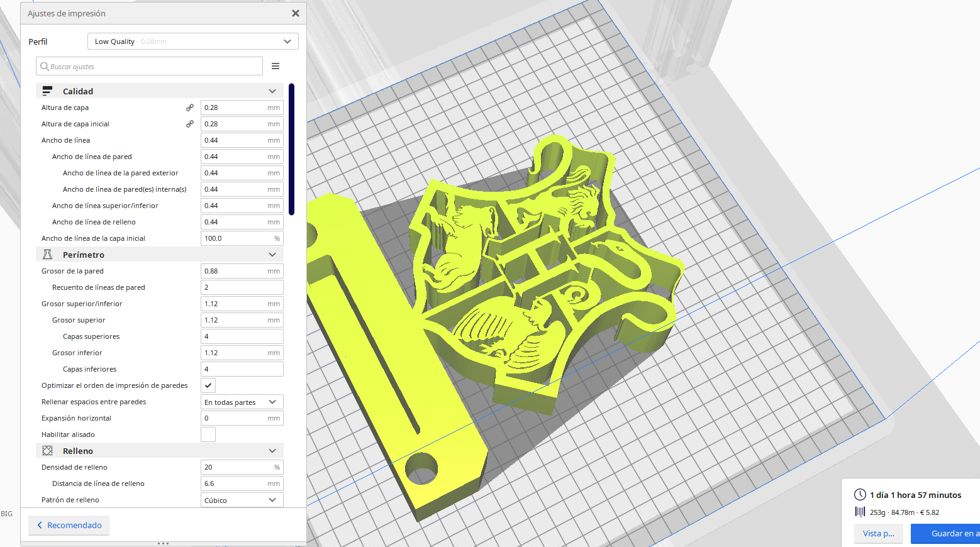
Task: Edit the Grosor de la pared value
Action: click(242, 271)
